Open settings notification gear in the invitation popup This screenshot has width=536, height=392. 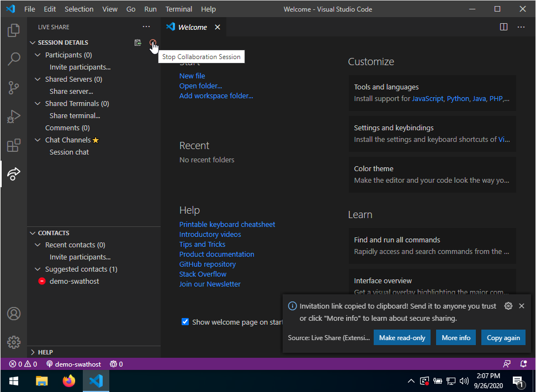point(508,305)
